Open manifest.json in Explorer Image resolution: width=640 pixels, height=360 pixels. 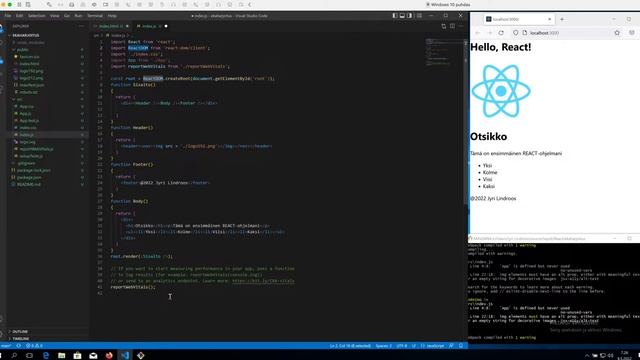click(x=32, y=85)
